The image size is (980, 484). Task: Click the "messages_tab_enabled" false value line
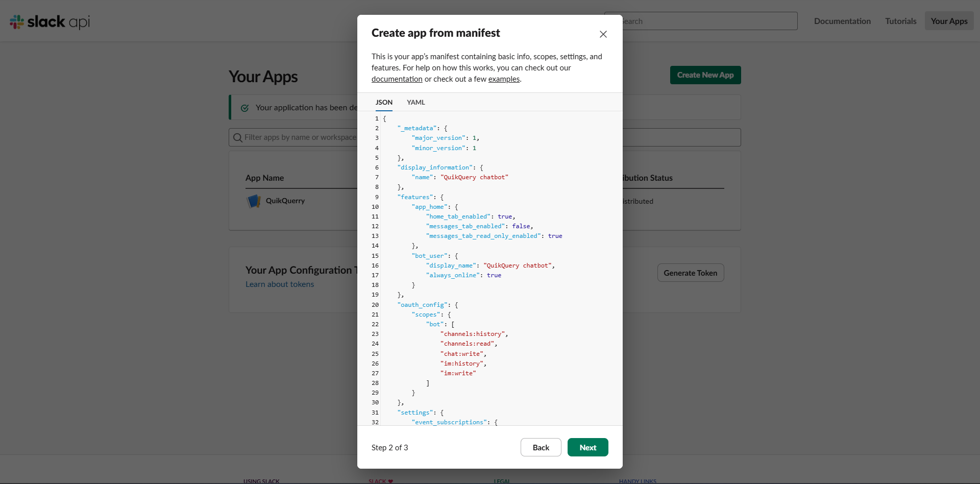pyautogui.click(x=479, y=226)
